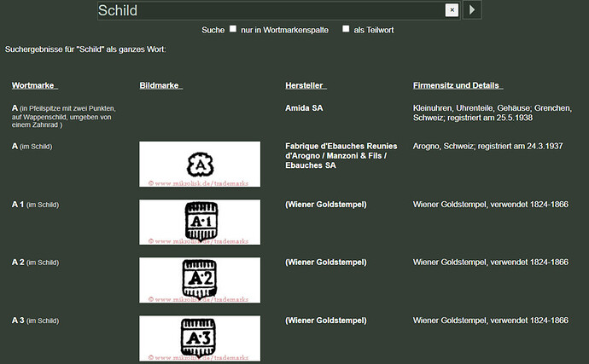The width and height of the screenshot is (589, 364).
Task: Sort by the Hersteller column header
Action: pyautogui.click(x=306, y=85)
